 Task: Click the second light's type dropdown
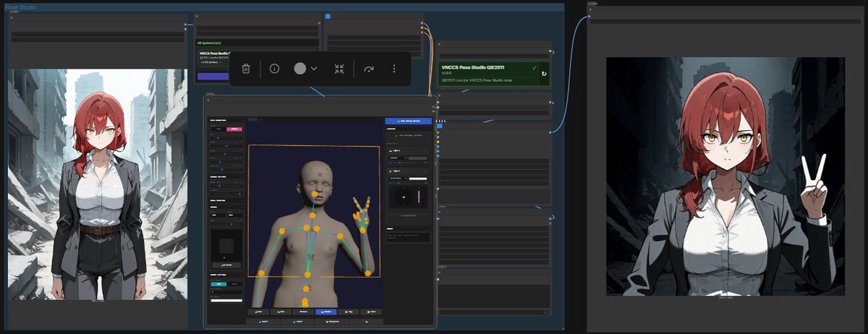pos(398,179)
